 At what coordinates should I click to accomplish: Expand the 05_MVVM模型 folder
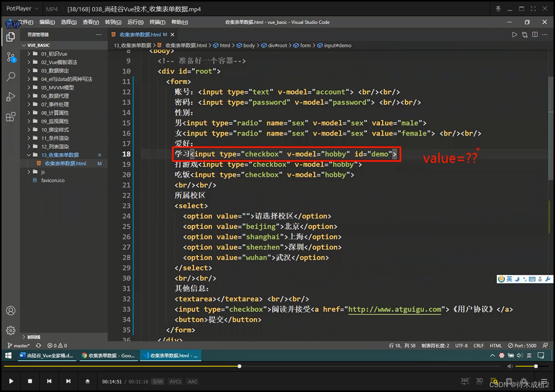click(x=64, y=87)
